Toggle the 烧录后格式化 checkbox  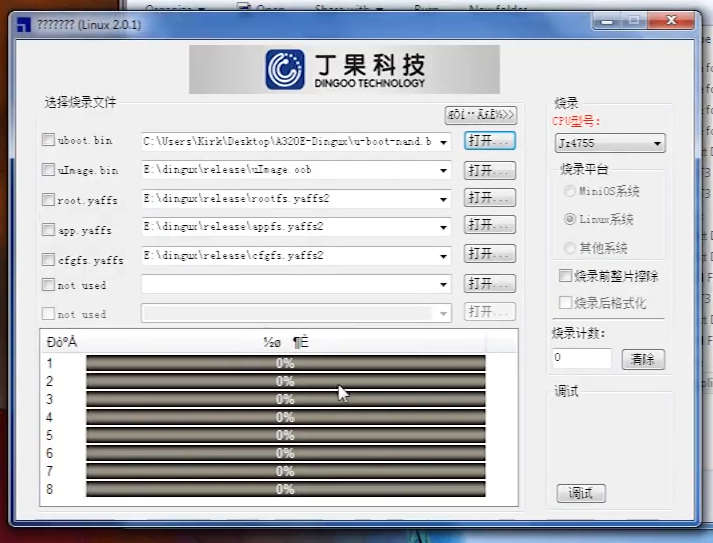pos(565,302)
